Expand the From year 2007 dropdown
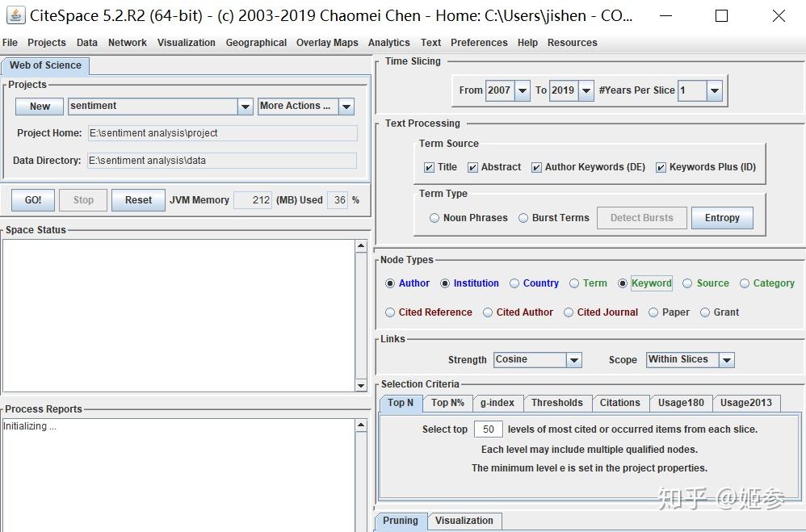806x532 pixels. [x=523, y=90]
